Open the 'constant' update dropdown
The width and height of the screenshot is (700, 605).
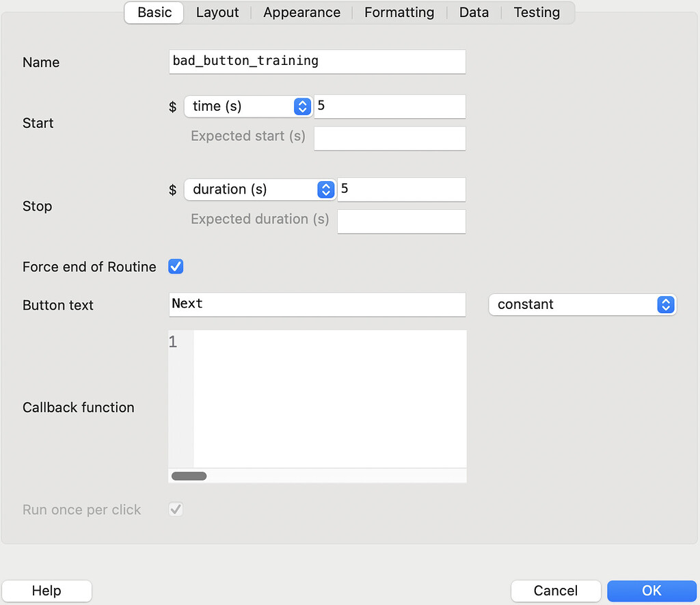point(582,305)
